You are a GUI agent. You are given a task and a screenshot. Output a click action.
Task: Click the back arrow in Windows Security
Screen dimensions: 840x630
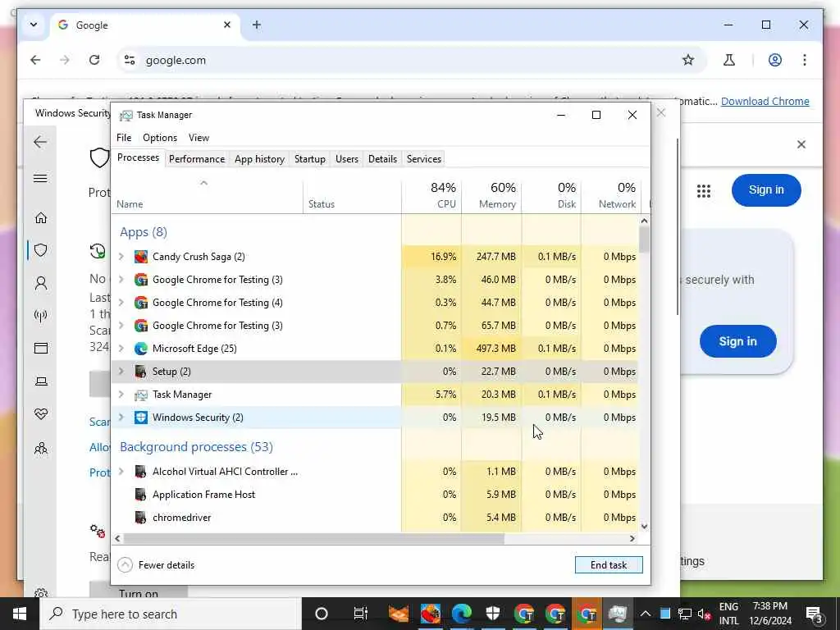(40, 142)
